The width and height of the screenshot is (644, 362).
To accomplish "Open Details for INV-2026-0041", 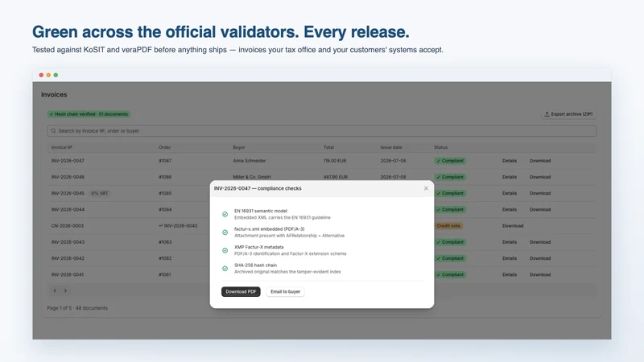I will [510, 274].
